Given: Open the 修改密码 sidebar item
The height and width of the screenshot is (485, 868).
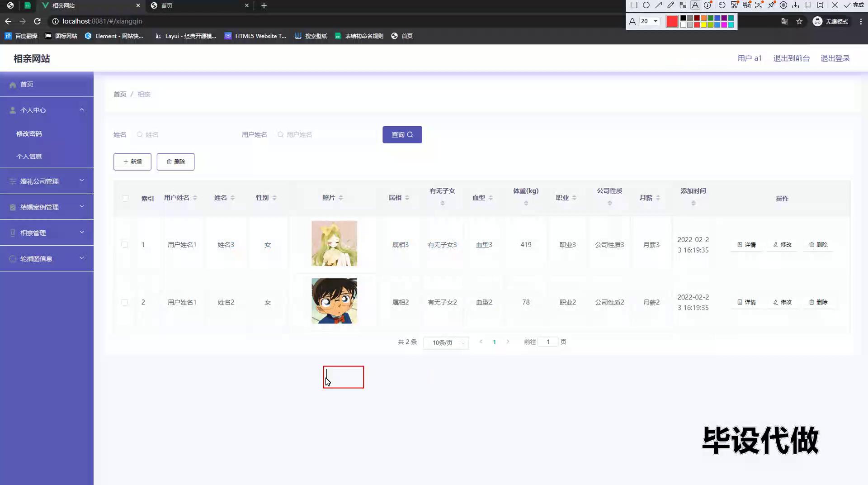Looking at the screenshot, I should pyautogui.click(x=29, y=133).
